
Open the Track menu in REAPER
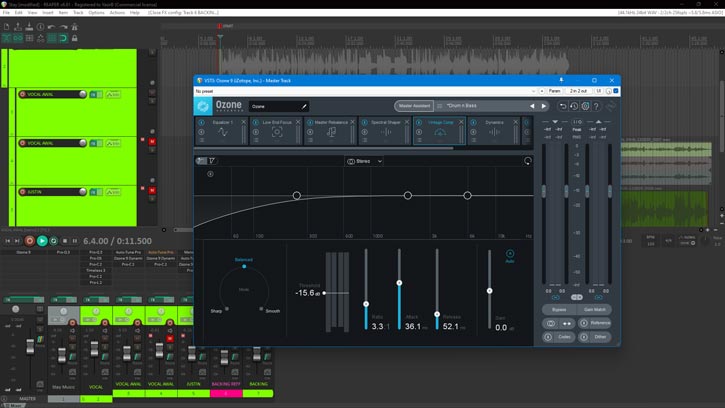[x=78, y=12]
